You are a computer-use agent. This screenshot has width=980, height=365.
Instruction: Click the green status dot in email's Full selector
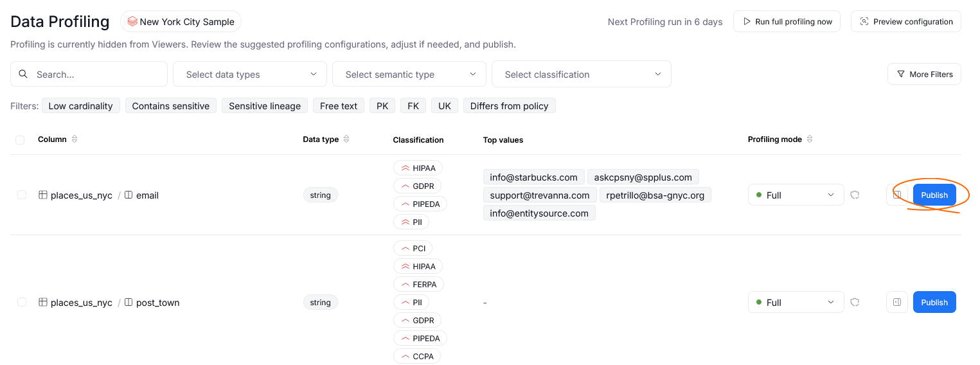[760, 195]
